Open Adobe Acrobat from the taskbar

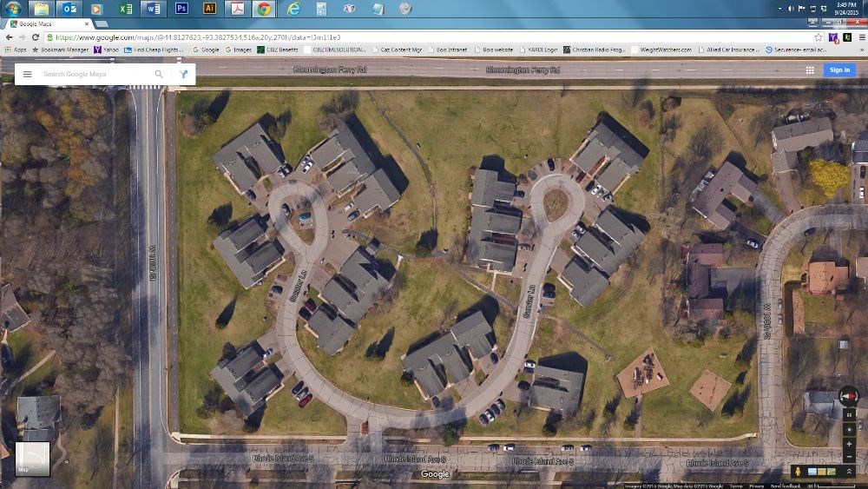[238, 9]
